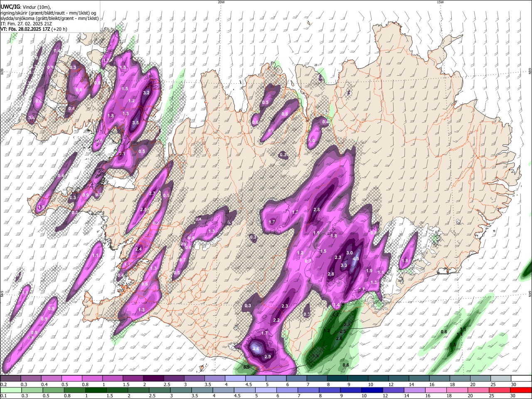The width and height of the screenshot is (532, 399).
Task: Pick the darkest blue rain swatch between 10 and 12
Action: click(x=372, y=390)
